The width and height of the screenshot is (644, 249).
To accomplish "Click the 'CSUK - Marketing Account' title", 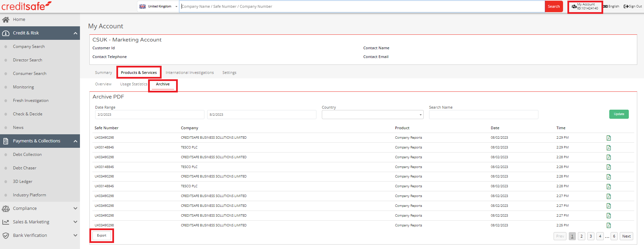I will click(x=127, y=40).
